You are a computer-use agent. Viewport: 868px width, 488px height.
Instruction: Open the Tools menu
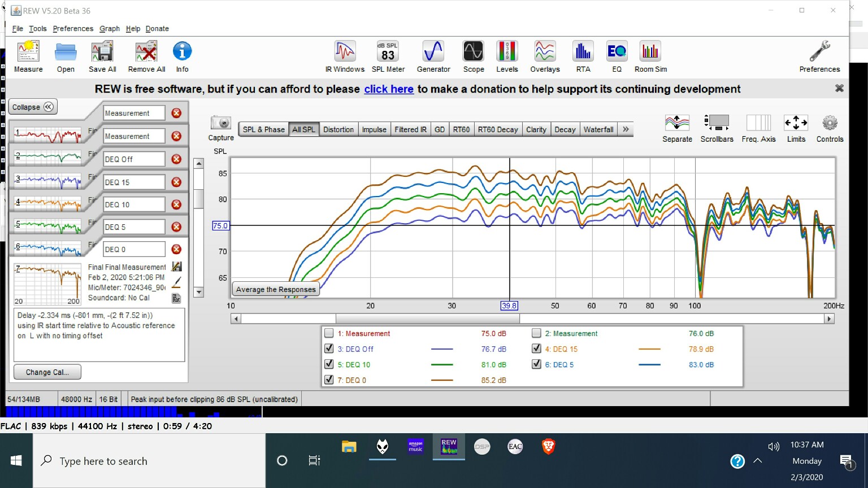[38, 29]
